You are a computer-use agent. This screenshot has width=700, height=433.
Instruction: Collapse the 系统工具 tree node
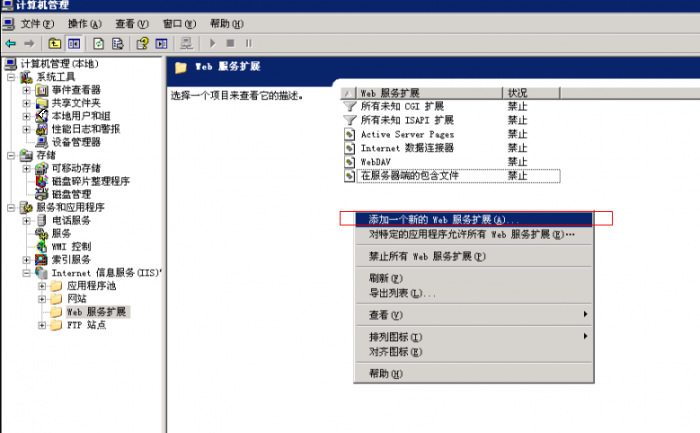[12, 77]
